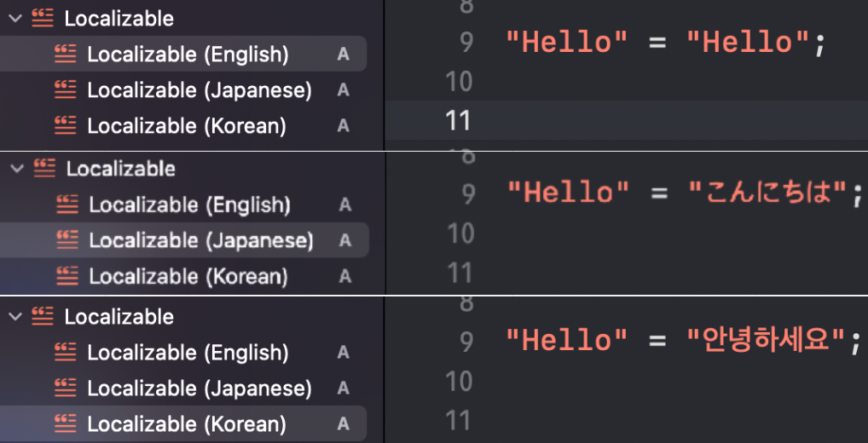The height and width of the screenshot is (443, 868).
Task: Collapse the Localizable group in the middle panel
Action: pos(16,169)
